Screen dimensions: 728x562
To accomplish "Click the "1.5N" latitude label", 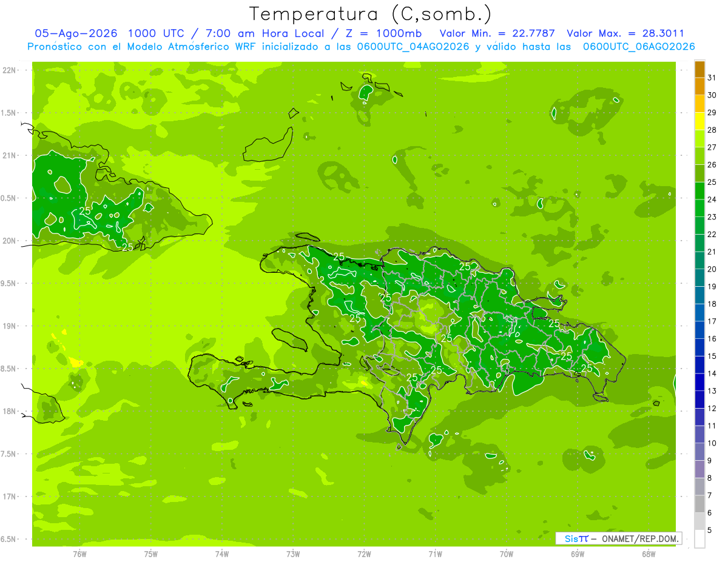I will point(9,113).
